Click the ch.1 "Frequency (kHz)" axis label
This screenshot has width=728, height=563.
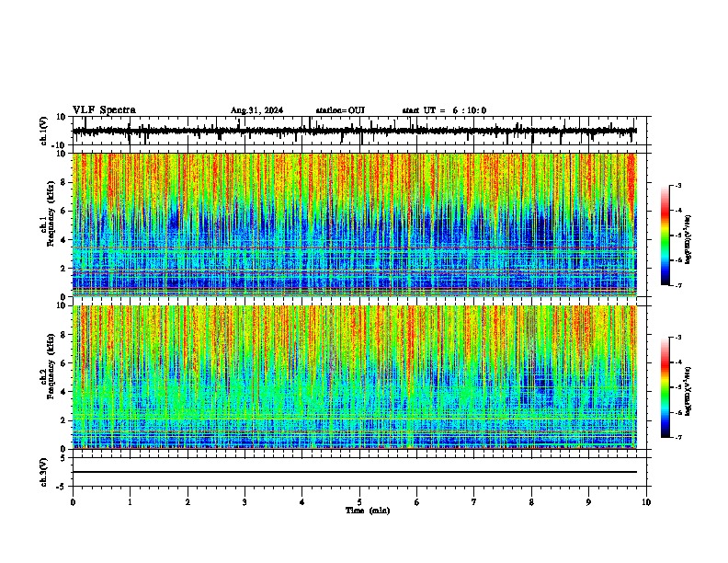51,212
